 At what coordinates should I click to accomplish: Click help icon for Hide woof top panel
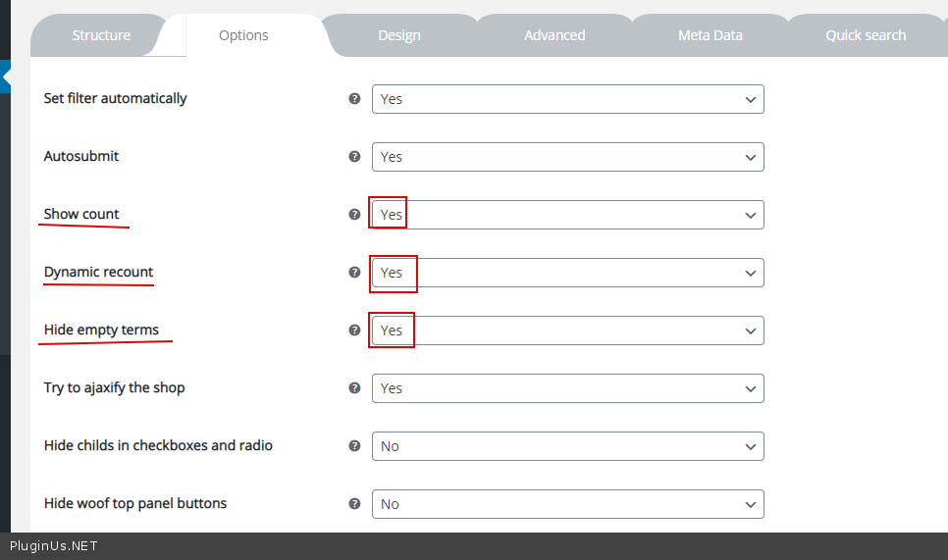click(x=355, y=504)
